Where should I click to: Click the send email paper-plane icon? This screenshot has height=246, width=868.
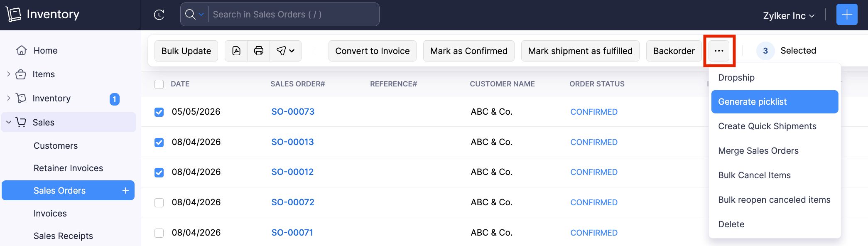281,51
